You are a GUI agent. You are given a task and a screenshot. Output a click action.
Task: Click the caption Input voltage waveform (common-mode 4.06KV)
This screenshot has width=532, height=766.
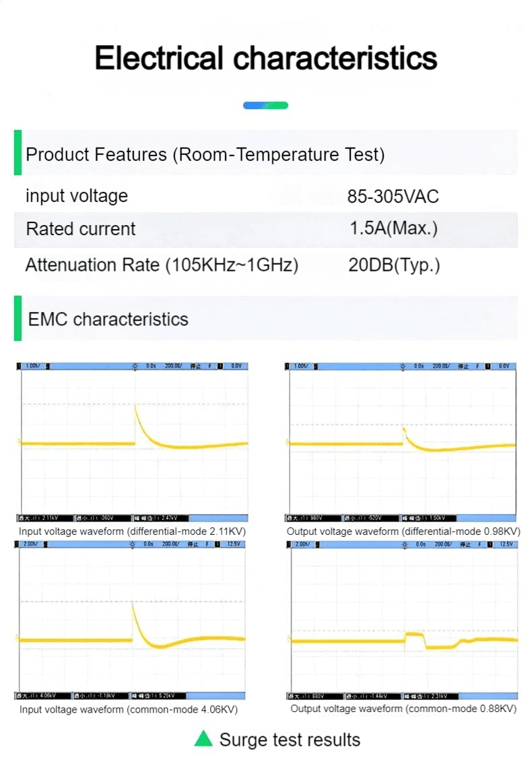pos(129,709)
